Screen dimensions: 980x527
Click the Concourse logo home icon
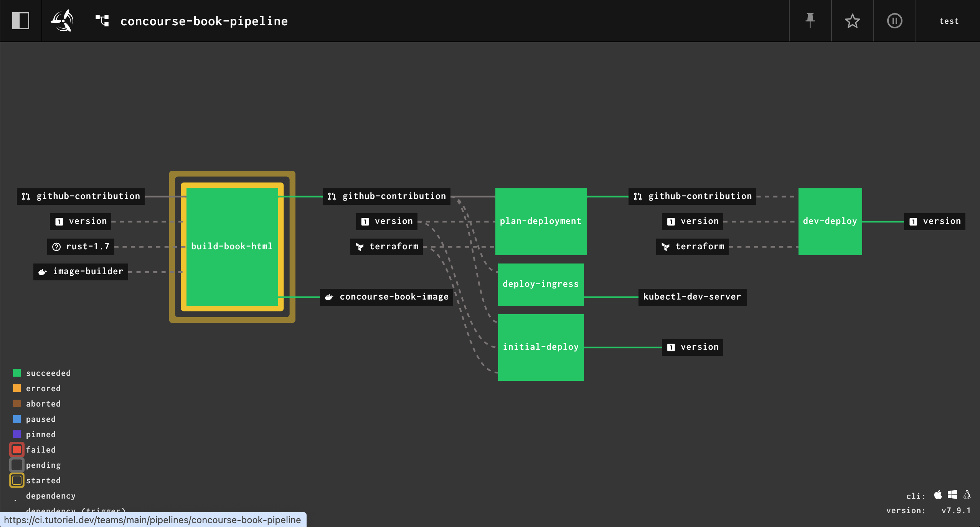[x=63, y=21]
